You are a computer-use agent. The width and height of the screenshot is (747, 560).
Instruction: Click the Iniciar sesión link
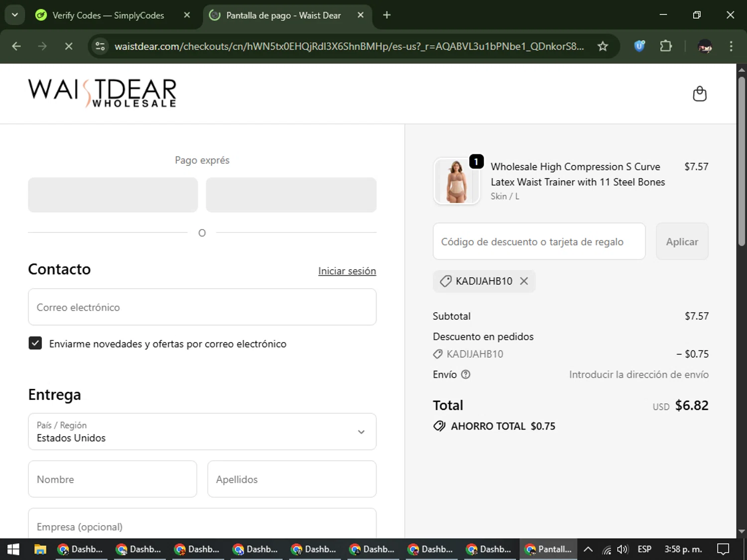pyautogui.click(x=347, y=271)
